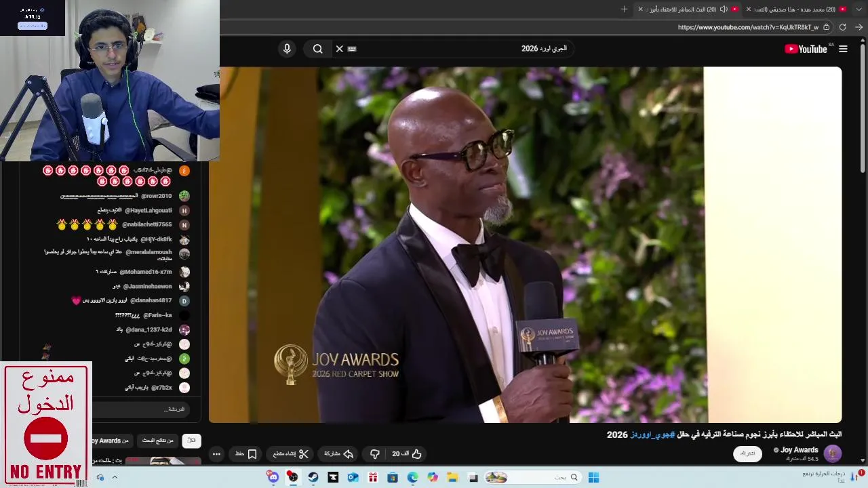Open @Faris--ka chat avatar

pyautogui.click(x=184, y=315)
